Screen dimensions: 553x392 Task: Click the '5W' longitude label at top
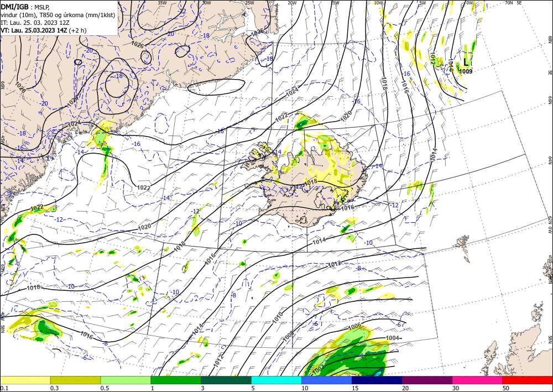(x=422, y=3)
